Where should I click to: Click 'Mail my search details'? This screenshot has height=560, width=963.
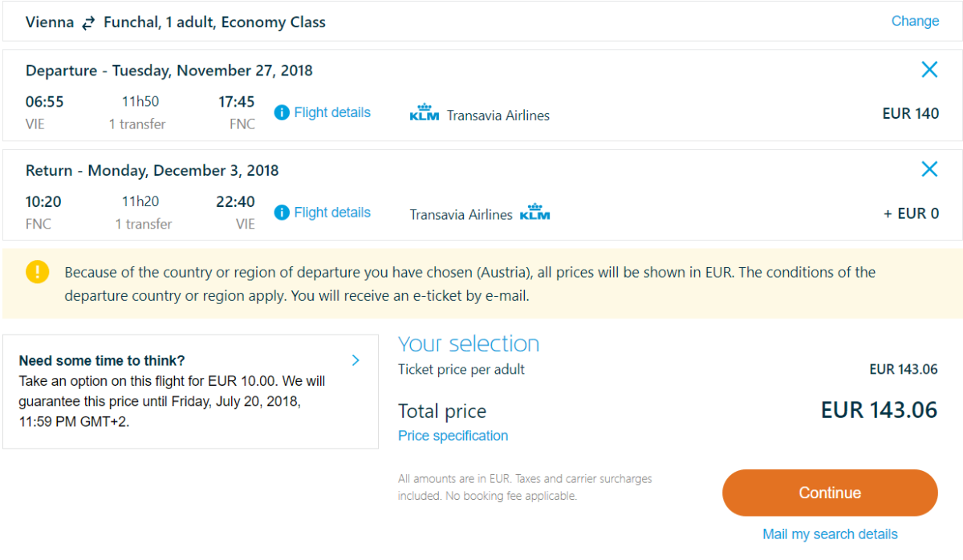pyautogui.click(x=830, y=534)
